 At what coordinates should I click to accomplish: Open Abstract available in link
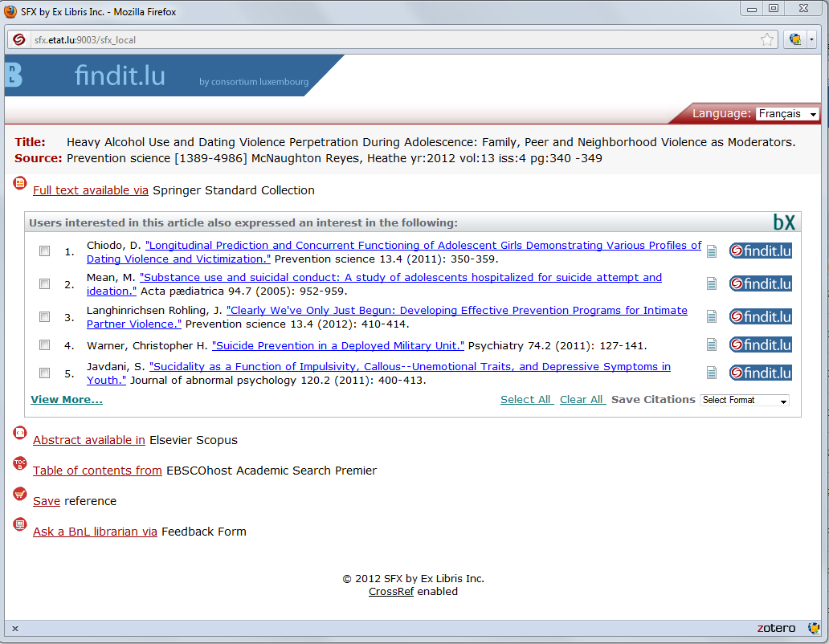click(x=89, y=440)
